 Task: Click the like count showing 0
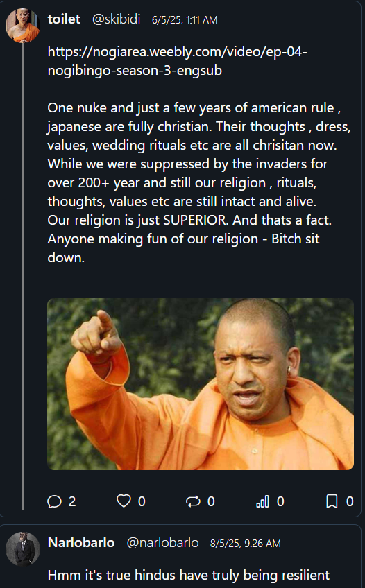(x=142, y=501)
